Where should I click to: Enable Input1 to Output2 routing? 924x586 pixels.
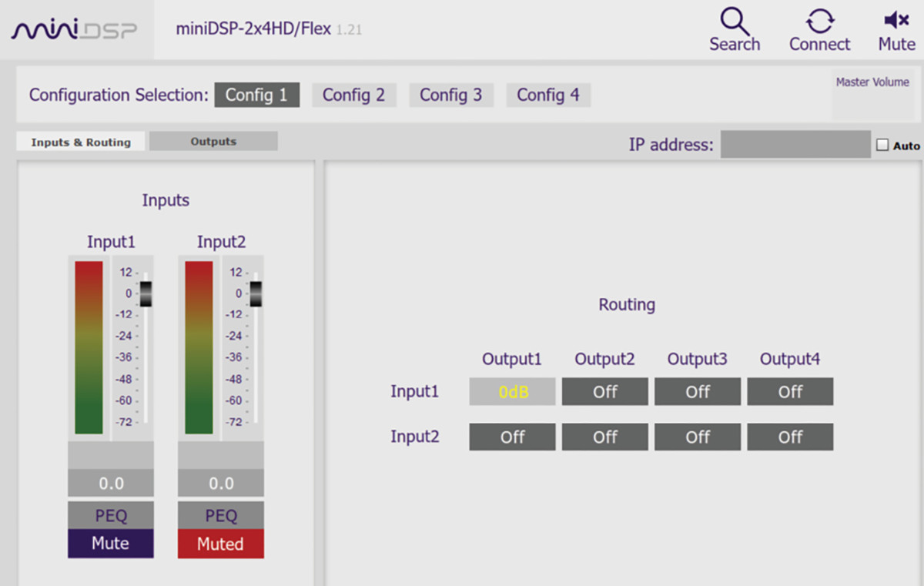pos(604,392)
